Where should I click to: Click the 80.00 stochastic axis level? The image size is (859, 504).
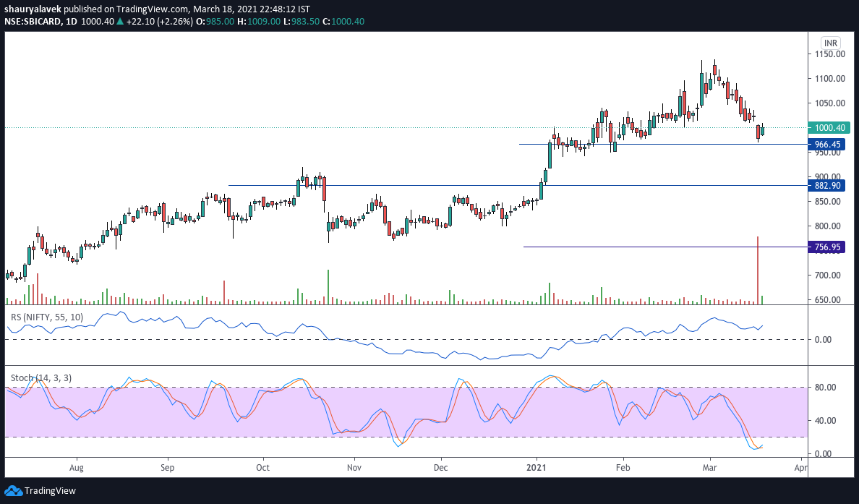tap(825, 388)
